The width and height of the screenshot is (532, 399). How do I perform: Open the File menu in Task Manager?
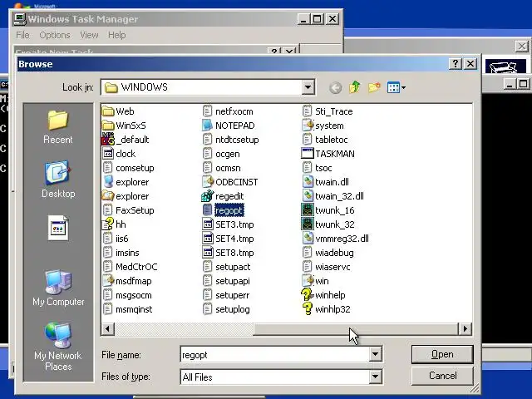tap(22, 35)
